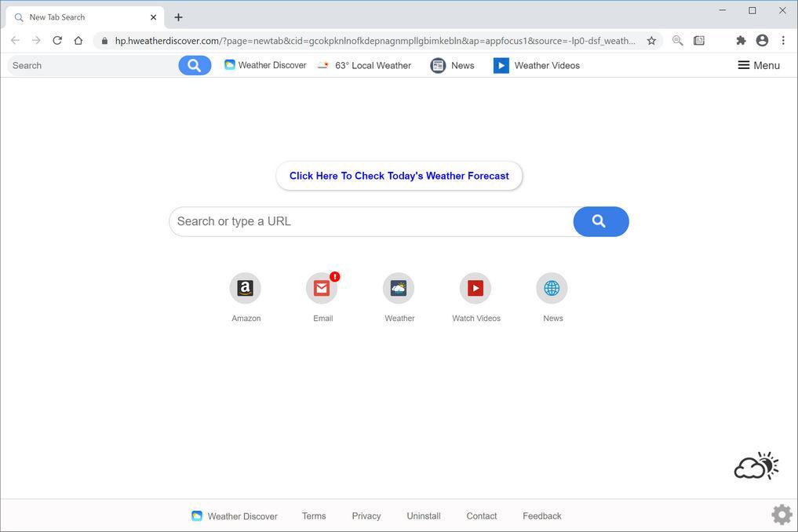Open the Email shortcut icon

click(x=322, y=288)
